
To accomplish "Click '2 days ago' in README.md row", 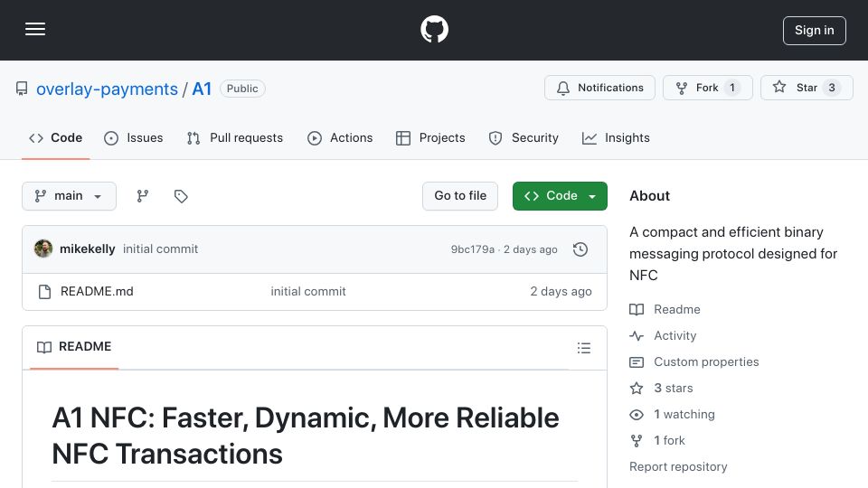I will coord(561,292).
